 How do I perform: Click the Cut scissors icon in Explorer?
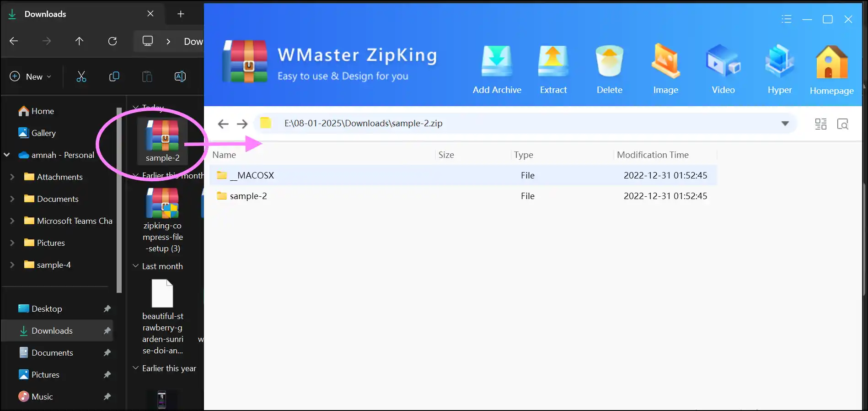pos(81,76)
